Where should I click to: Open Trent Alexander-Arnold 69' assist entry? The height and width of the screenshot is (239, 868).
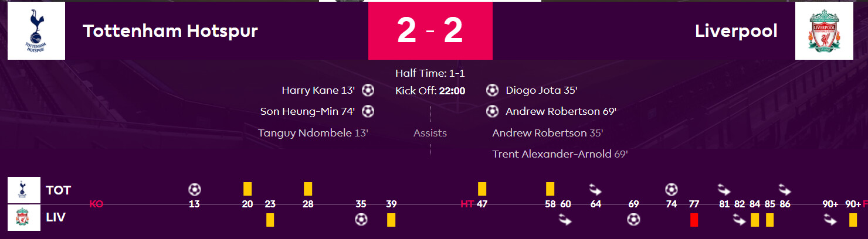tap(560, 154)
